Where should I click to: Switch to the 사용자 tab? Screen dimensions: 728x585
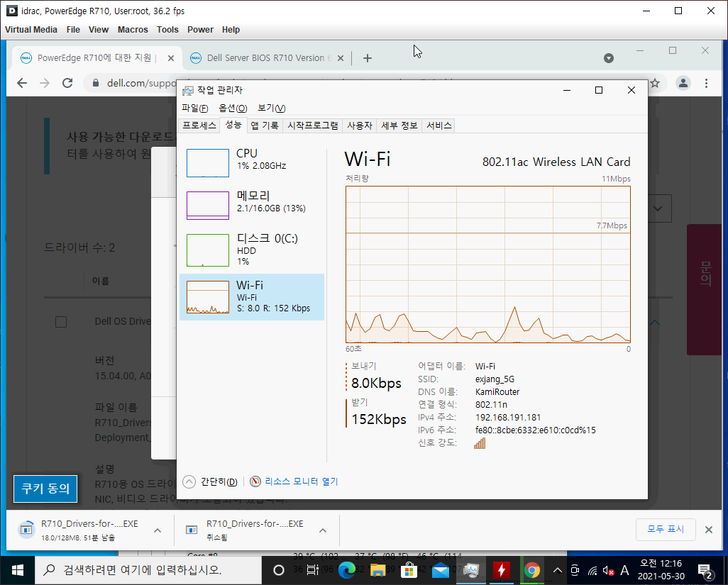coord(360,126)
